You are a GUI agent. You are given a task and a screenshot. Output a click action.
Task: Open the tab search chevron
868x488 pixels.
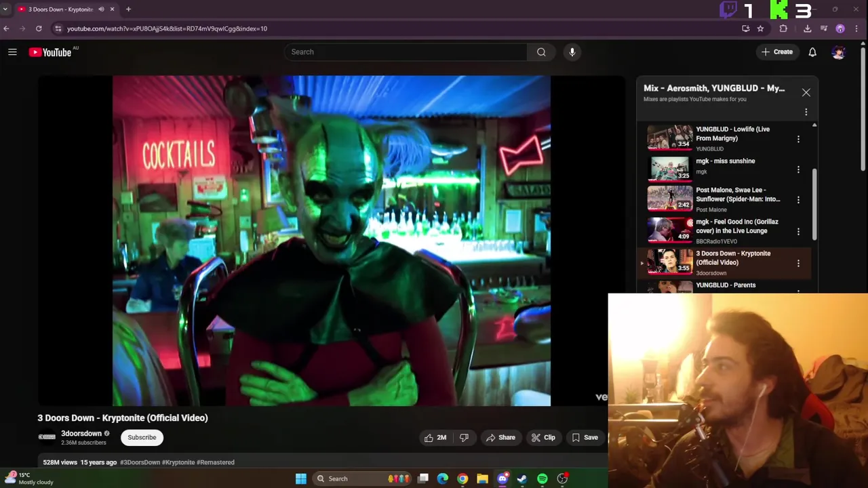5,9
